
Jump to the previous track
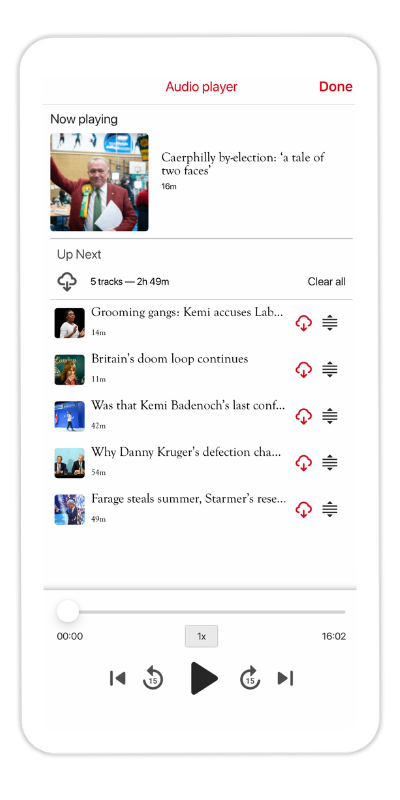[x=117, y=678]
